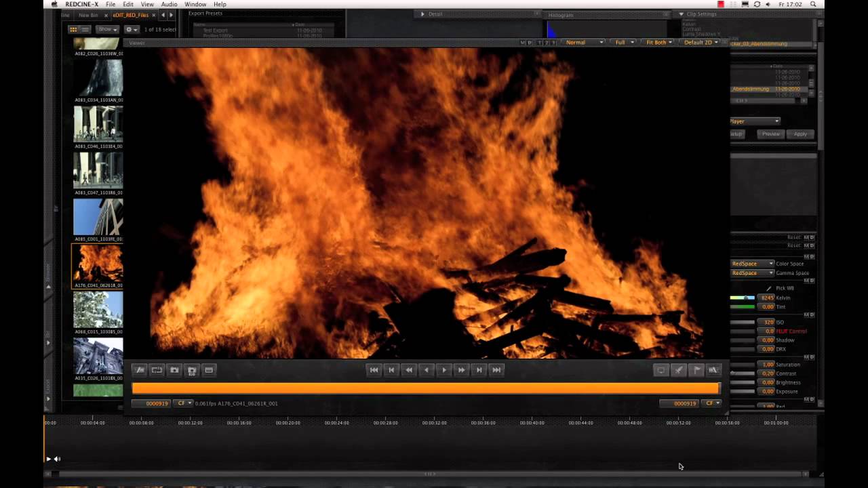Click the rewind button in viewer

click(x=409, y=370)
